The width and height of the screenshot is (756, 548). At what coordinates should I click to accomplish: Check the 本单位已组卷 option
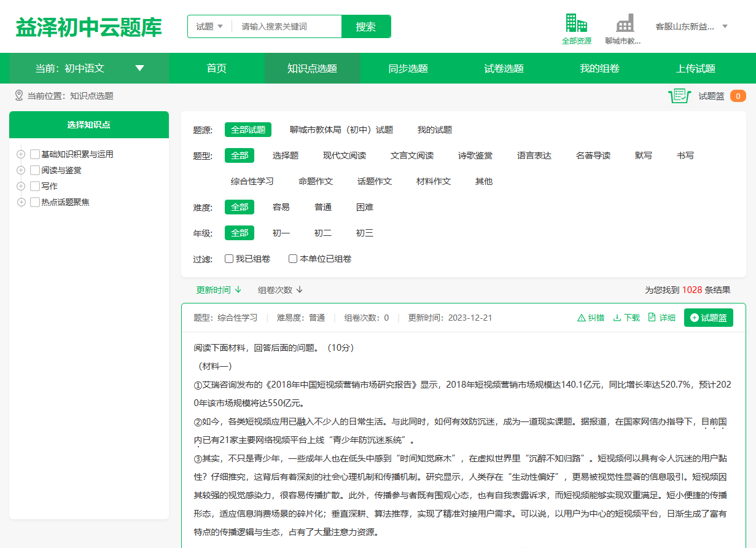click(x=293, y=258)
